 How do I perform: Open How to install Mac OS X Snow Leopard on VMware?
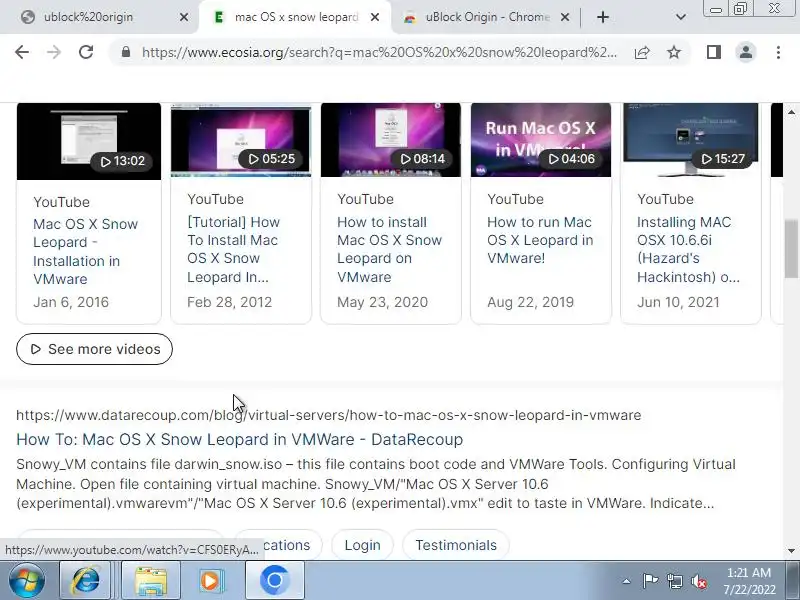[x=389, y=249]
